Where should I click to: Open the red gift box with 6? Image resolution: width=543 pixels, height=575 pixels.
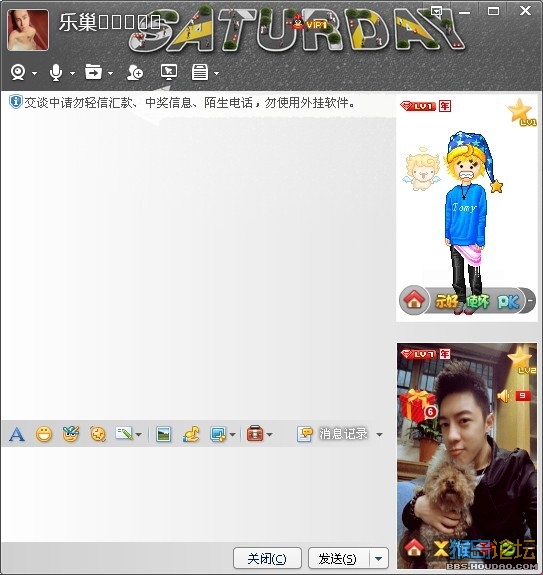coord(418,405)
